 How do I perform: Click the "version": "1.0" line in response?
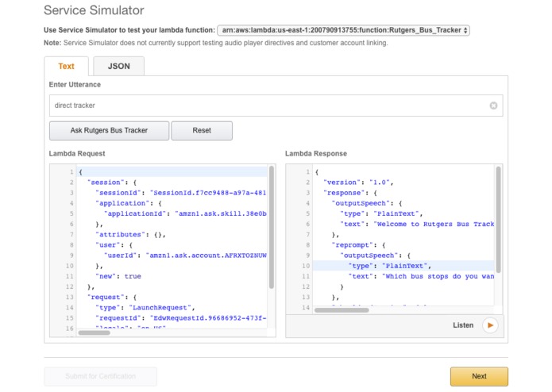pos(358,182)
